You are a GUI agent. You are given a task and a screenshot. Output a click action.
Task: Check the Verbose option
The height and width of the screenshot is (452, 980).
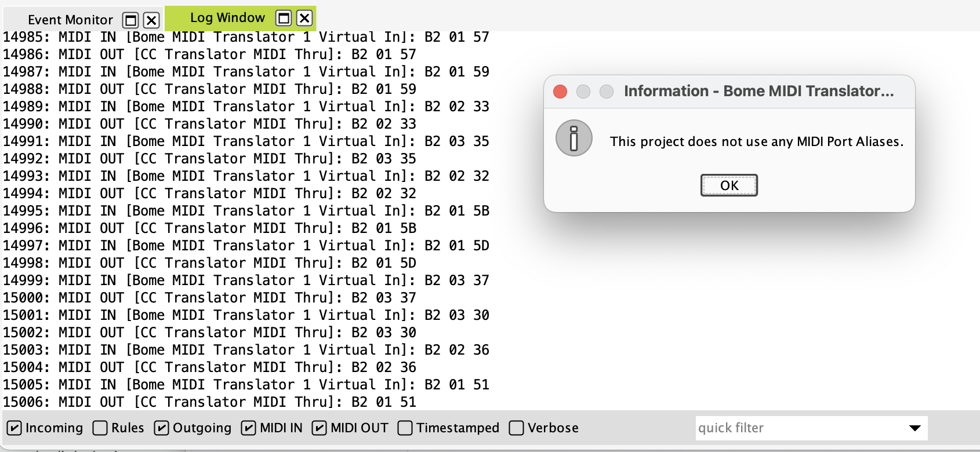(x=516, y=428)
